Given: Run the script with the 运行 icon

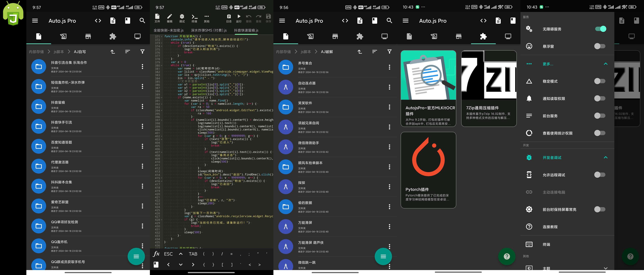Looking at the screenshot, I should coord(239,18).
